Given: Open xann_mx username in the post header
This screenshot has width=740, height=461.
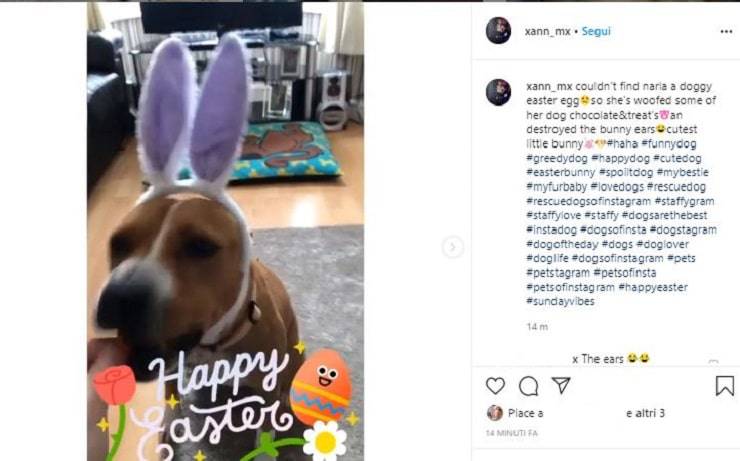Looking at the screenshot, I should (x=547, y=31).
